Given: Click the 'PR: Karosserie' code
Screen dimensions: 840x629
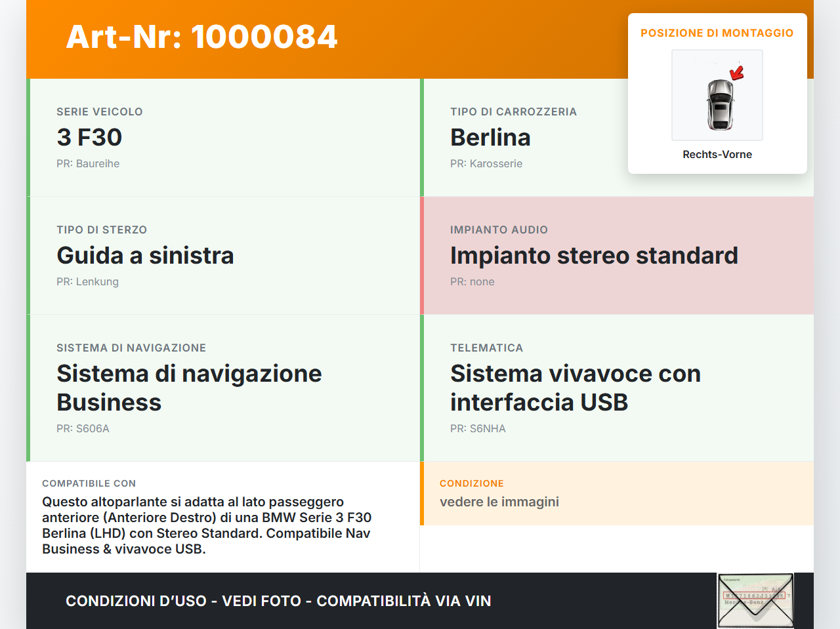Looking at the screenshot, I should coord(486,163).
